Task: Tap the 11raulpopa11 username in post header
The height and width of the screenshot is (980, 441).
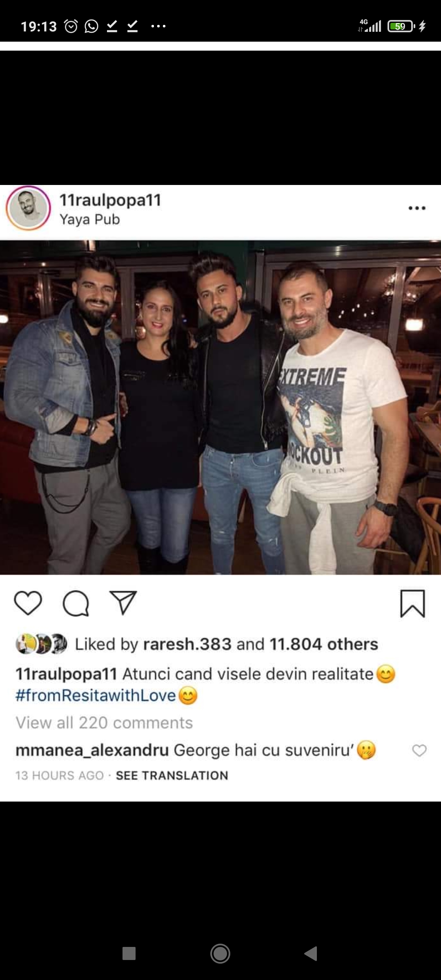Action: (x=110, y=200)
